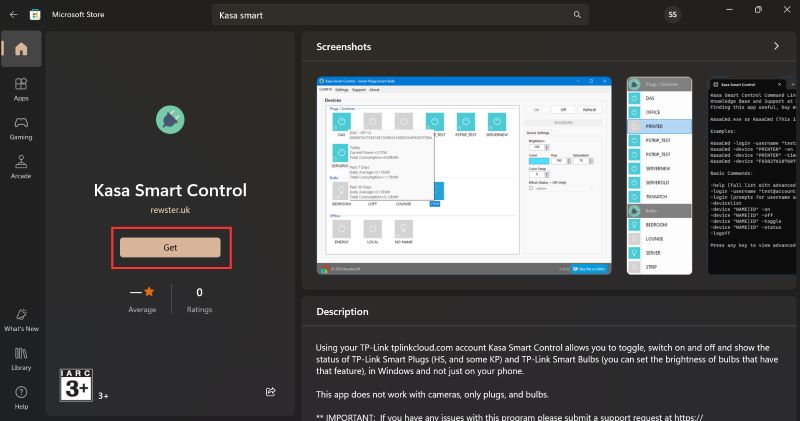
Task: Open the SS user profile avatar
Action: click(672, 15)
